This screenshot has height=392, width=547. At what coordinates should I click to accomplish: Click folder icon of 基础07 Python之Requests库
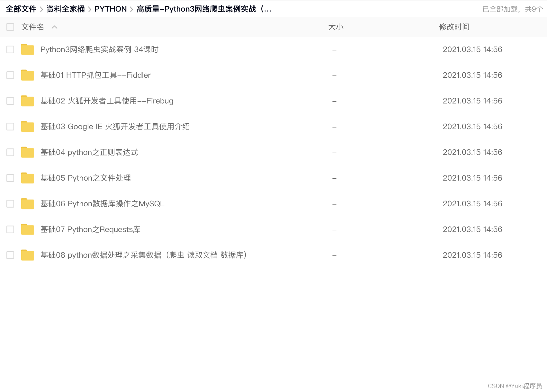point(28,229)
